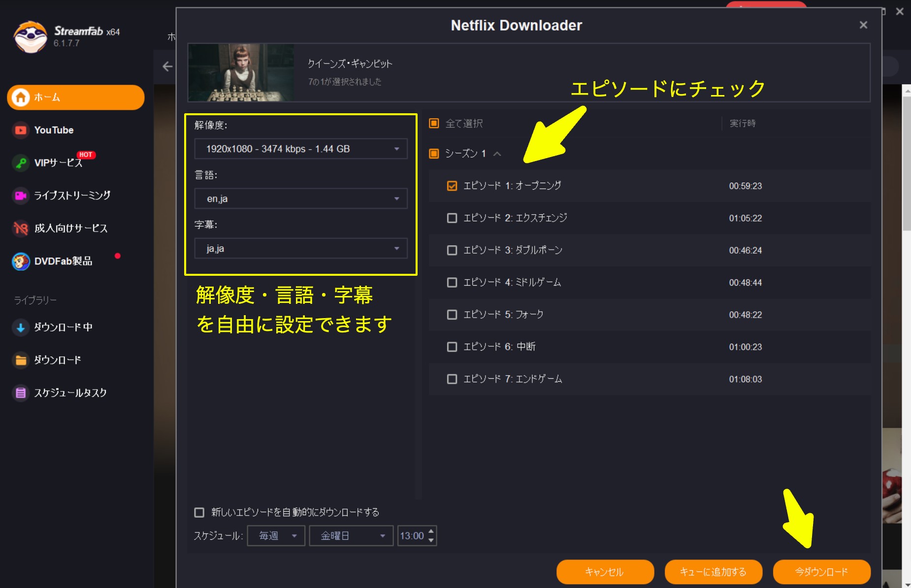
Task: Click the ライブラリー section label
Action: 35,300
